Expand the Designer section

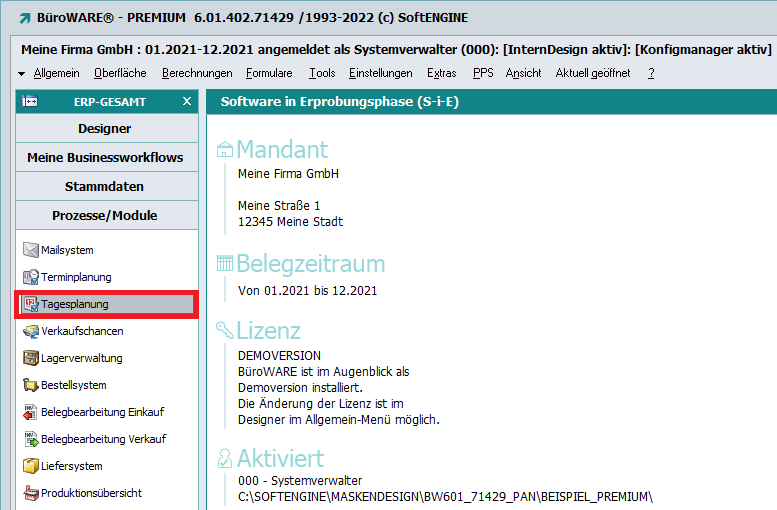point(105,129)
